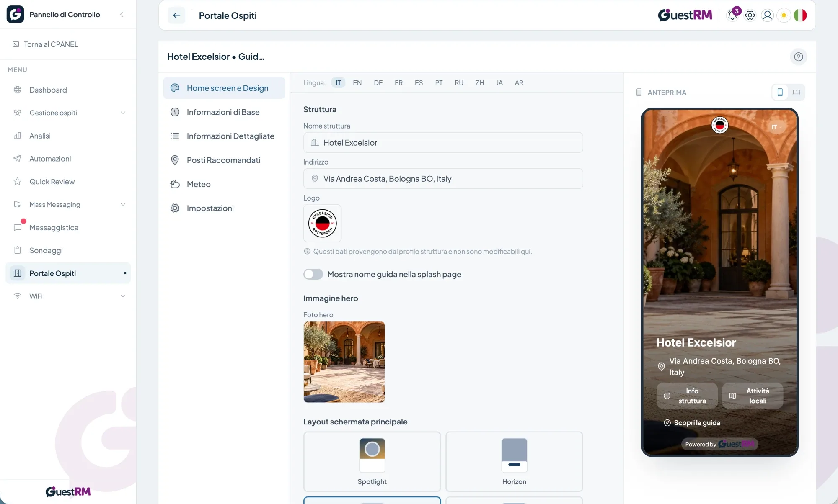Click the Logo image thumbnail
This screenshot has height=504, width=838.
[322, 223]
